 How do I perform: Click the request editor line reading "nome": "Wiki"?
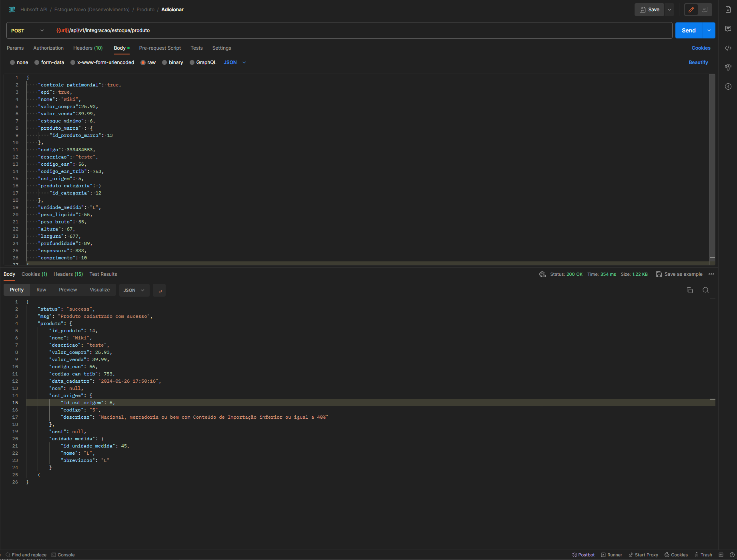[x=59, y=99]
